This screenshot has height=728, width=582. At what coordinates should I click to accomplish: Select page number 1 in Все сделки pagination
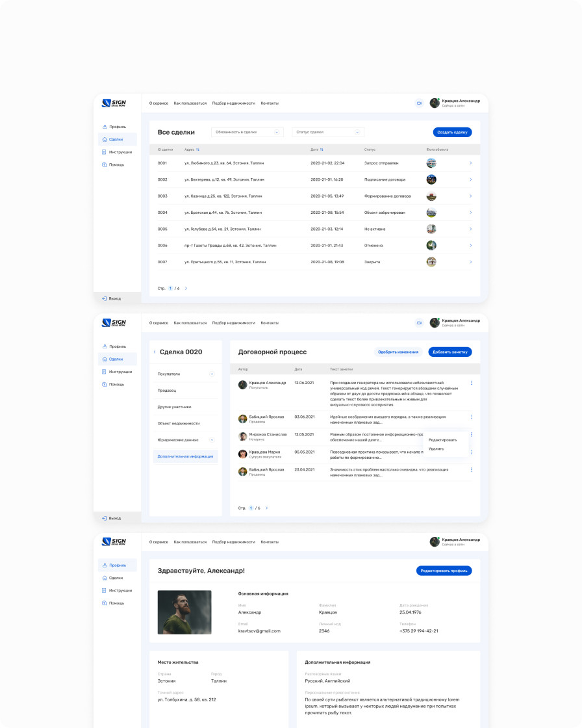(170, 289)
